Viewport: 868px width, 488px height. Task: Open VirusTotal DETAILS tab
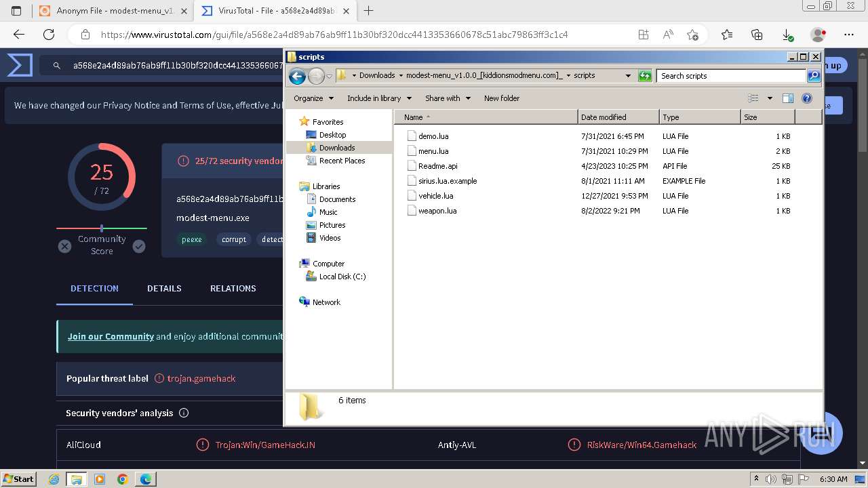pos(164,289)
